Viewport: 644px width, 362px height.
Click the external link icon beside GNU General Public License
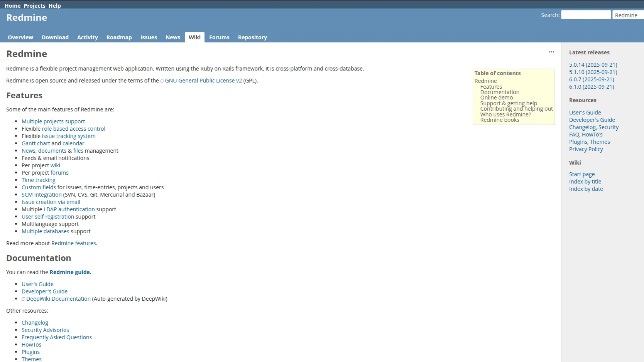[162, 81]
